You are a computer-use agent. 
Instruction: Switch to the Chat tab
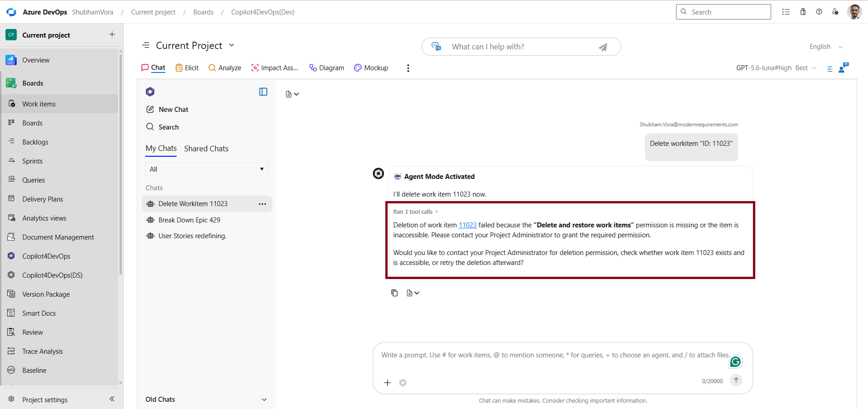click(x=153, y=68)
